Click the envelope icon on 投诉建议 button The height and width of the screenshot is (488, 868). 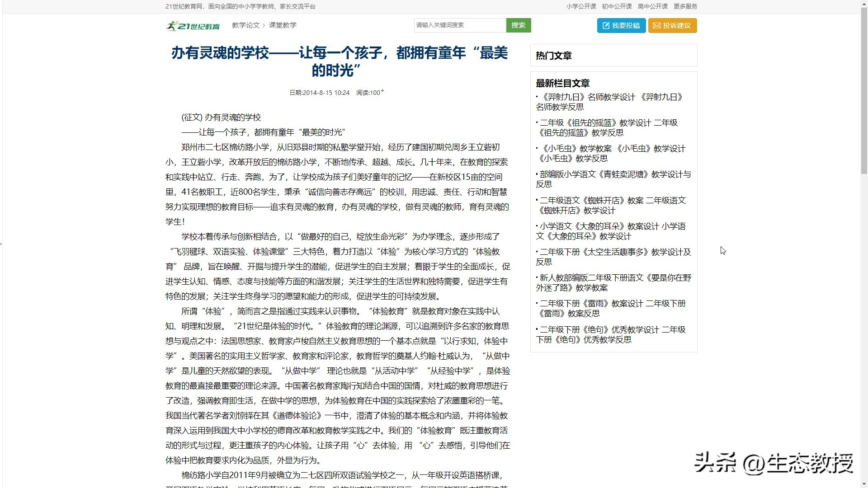click(x=657, y=26)
